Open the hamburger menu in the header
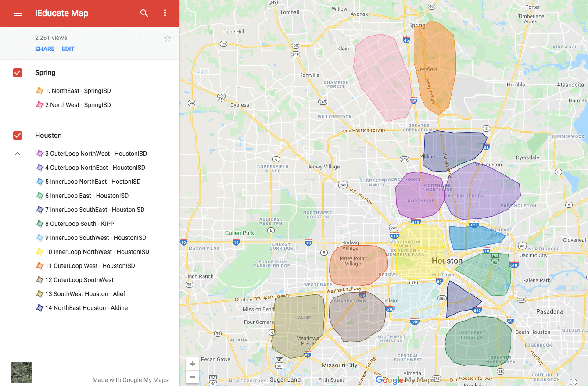 [17, 13]
